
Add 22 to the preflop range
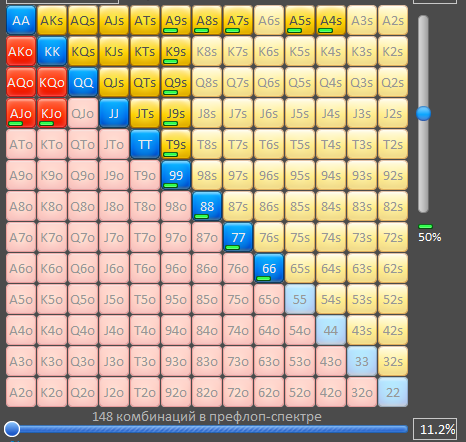[x=393, y=392]
